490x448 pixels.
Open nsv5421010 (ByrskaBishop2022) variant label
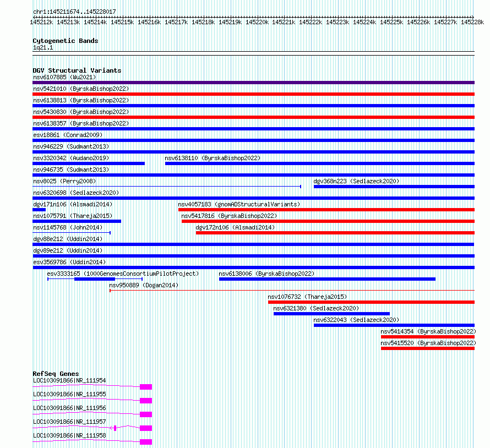point(81,89)
